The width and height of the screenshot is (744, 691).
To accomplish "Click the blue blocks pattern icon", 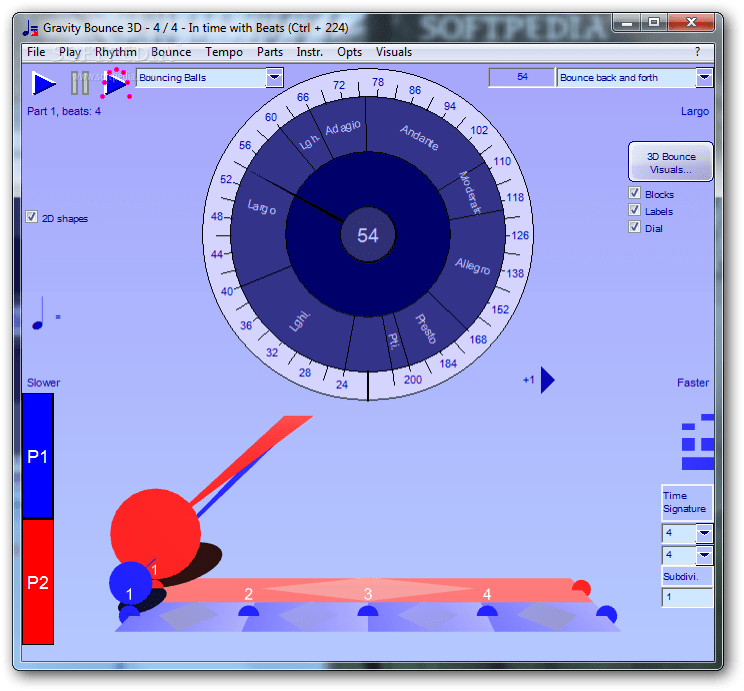I will pyautogui.click(x=698, y=442).
